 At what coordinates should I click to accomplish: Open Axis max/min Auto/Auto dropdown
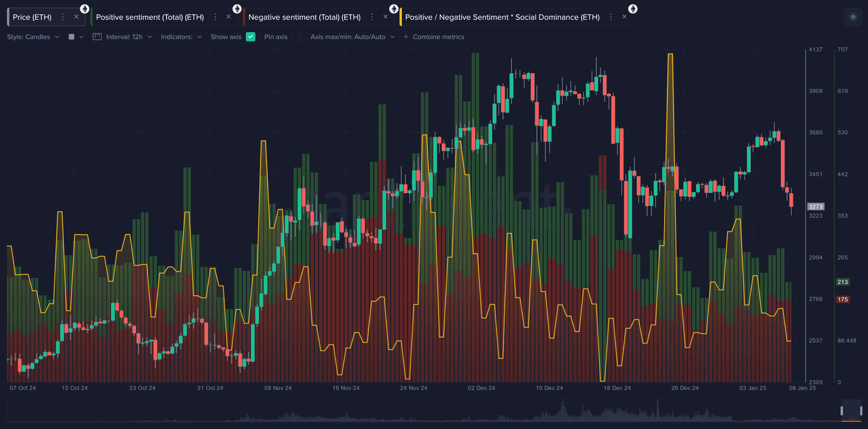[x=352, y=37]
